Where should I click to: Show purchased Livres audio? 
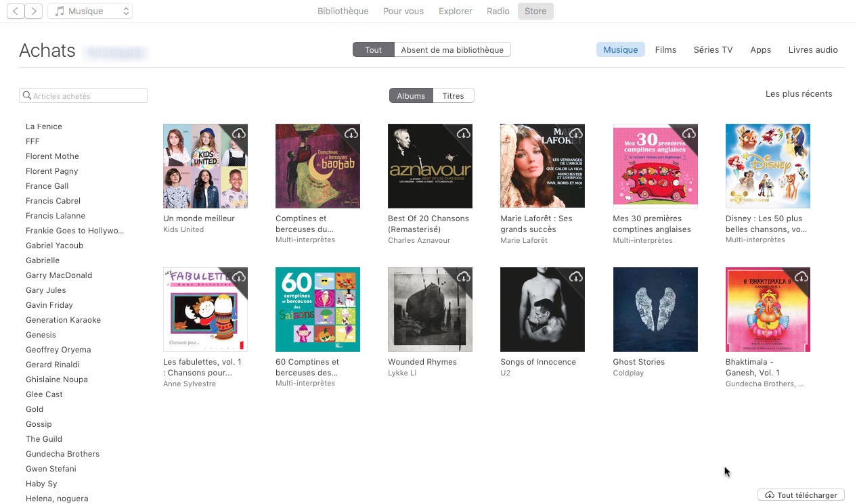click(x=813, y=49)
